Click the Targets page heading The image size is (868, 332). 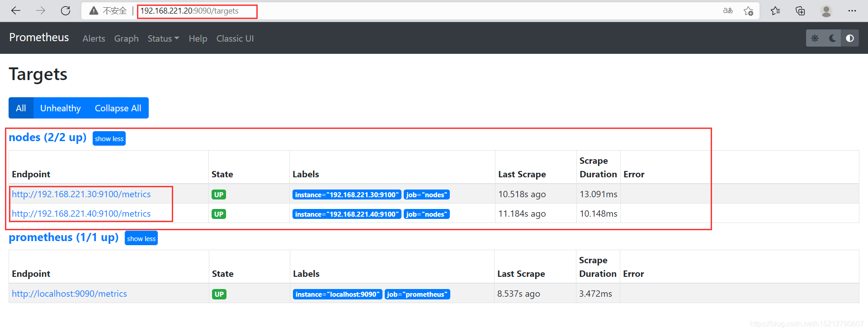38,74
